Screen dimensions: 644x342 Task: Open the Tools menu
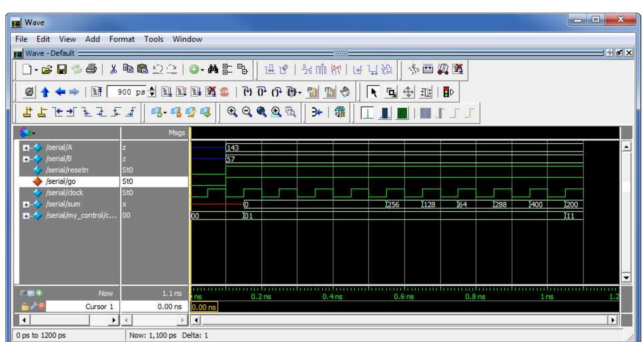[154, 39]
